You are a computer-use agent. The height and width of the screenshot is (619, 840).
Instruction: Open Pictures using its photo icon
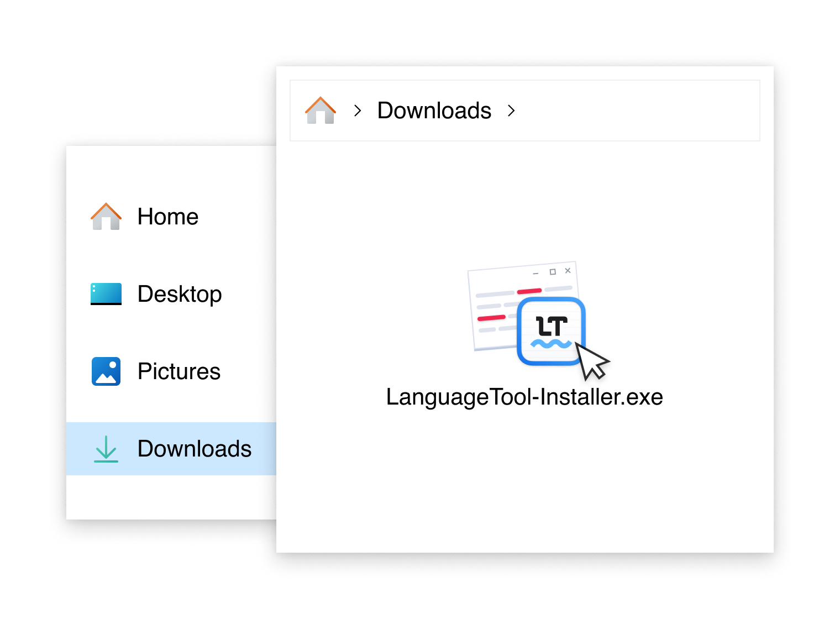tap(106, 371)
